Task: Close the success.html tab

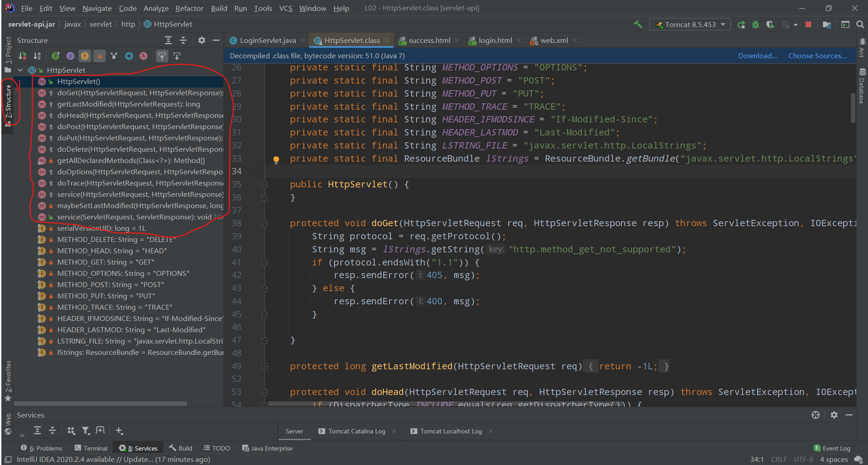Action: click(457, 40)
